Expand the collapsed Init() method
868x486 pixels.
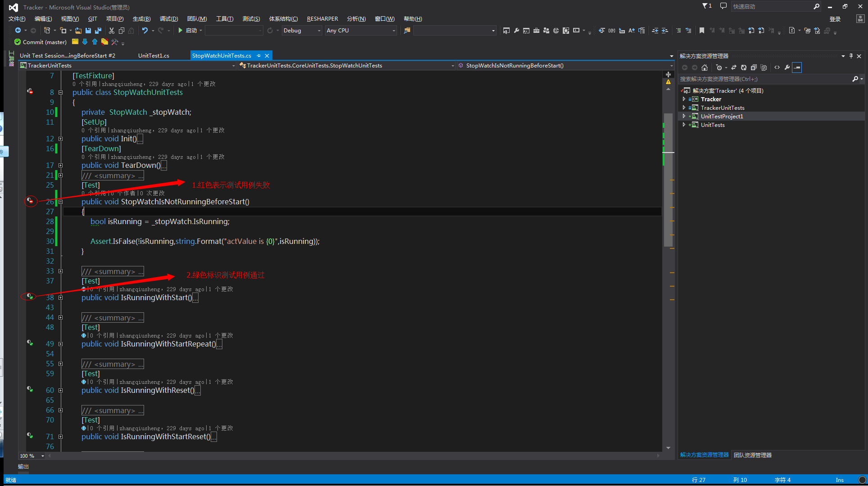60,139
